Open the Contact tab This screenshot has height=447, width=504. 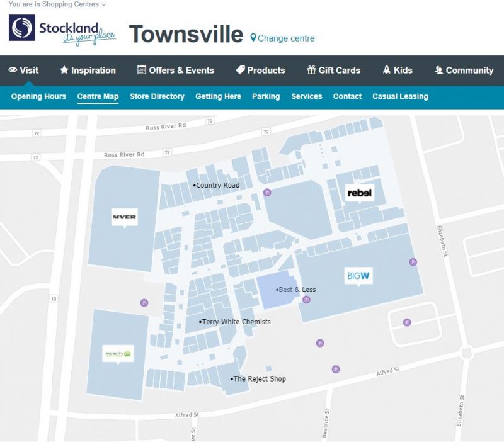point(347,96)
